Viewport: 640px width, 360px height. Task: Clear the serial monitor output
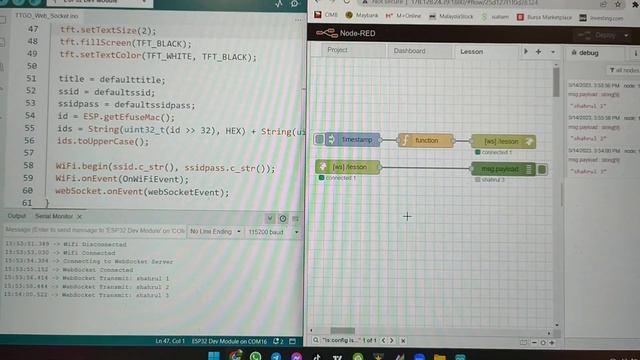296,219
